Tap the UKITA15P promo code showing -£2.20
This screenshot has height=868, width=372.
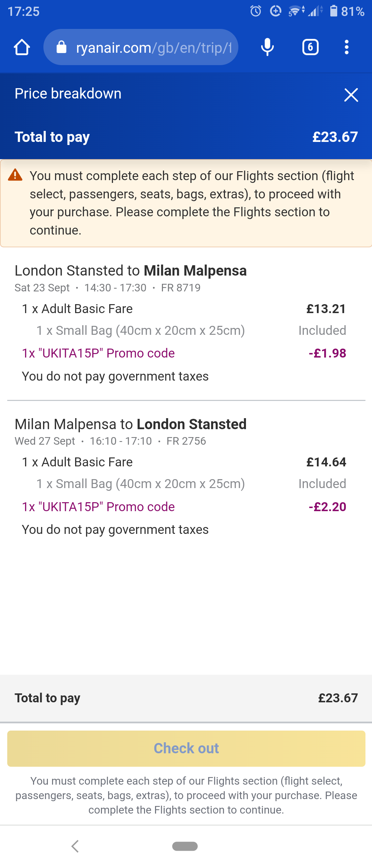click(x=99, y=507)
